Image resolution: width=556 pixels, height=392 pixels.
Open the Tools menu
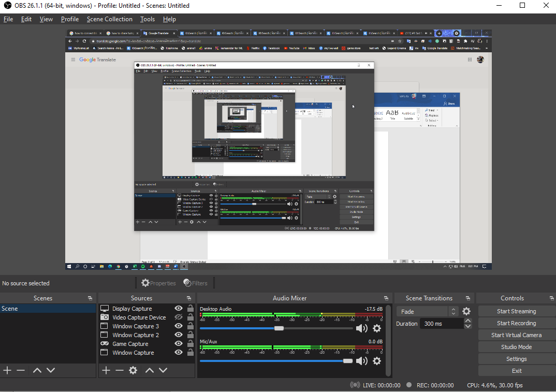click(x=148, y=19)
